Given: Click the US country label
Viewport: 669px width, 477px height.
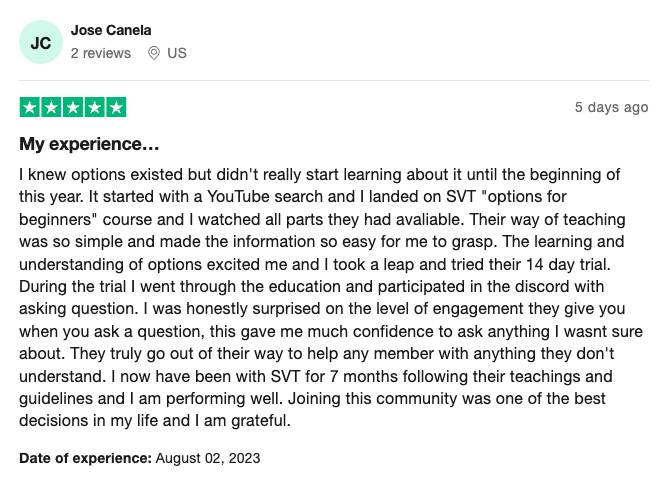Looking at the screenshot, I should [x=177, y=53].
